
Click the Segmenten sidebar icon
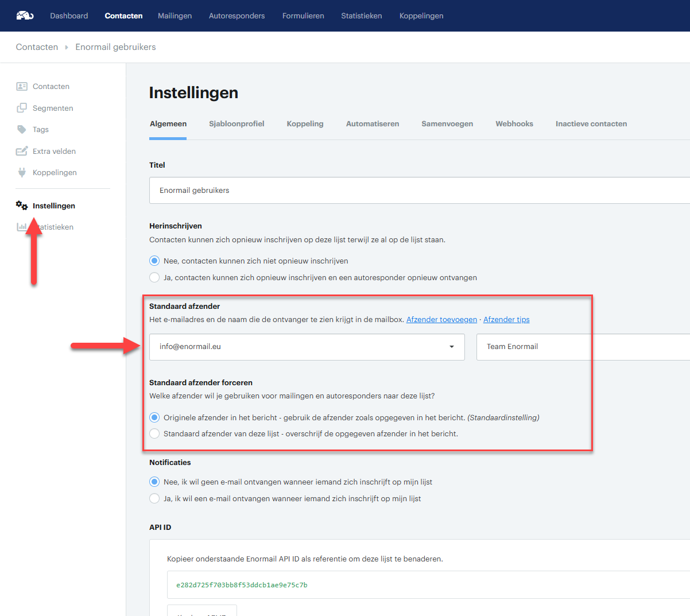tap(22, 108)
